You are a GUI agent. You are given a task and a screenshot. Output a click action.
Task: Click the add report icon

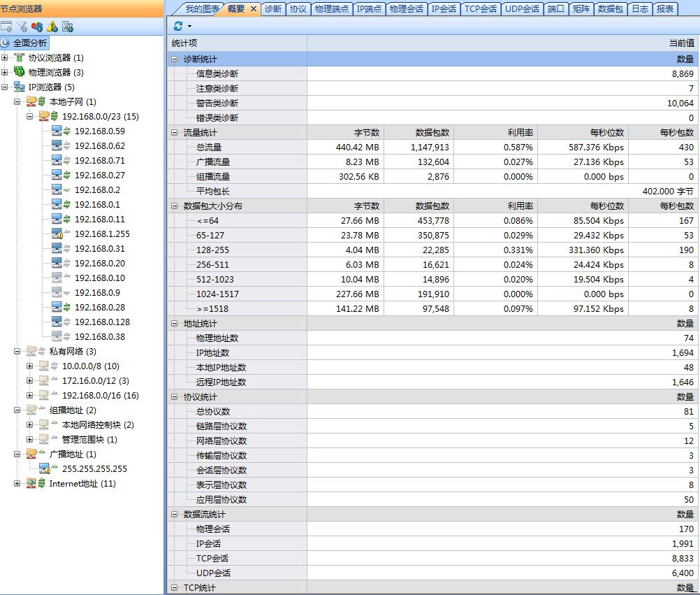[x=68, y=27]
